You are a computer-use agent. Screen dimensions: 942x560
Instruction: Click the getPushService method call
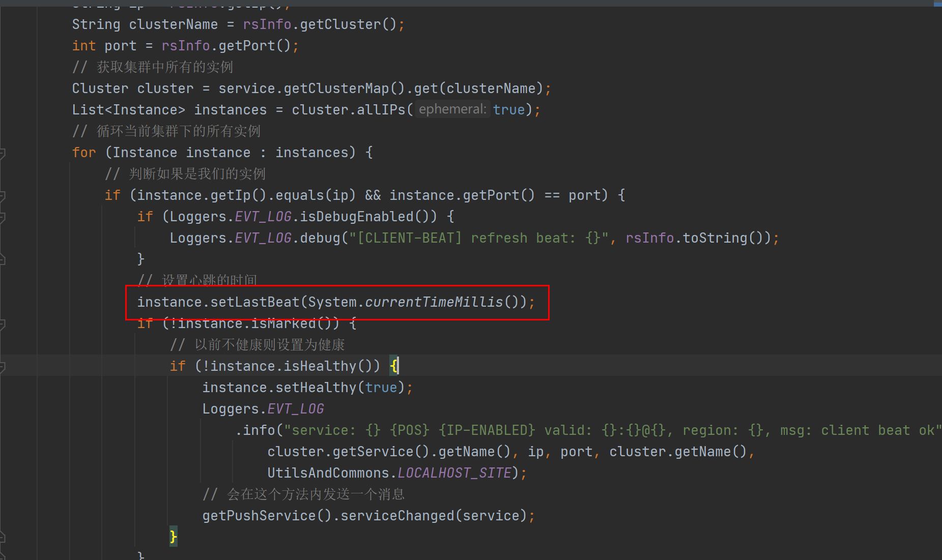tap(259, 516)
